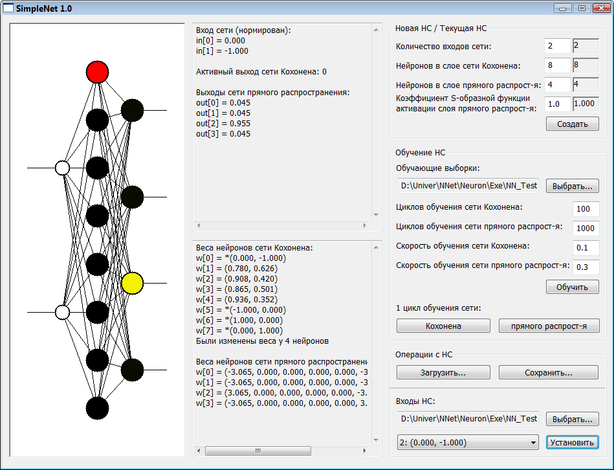
Task: Open the network input selection dropdown
Action: click(x=467, y=441)
